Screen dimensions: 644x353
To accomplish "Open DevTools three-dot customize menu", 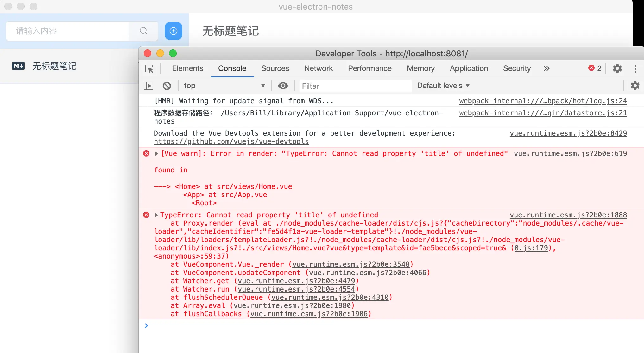I will pyautogui.click(x=635, y=68).
